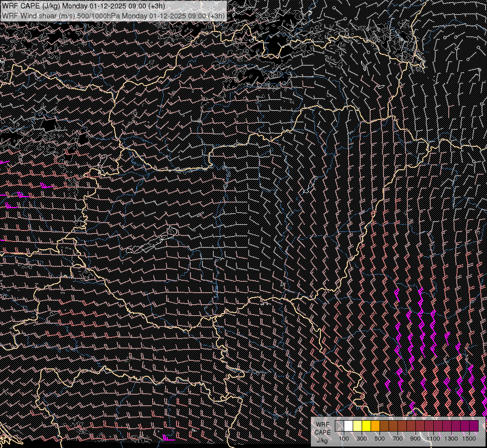Click the 1100 label in the legend
This screenshot has height=448, width=487.
[433, 439]
